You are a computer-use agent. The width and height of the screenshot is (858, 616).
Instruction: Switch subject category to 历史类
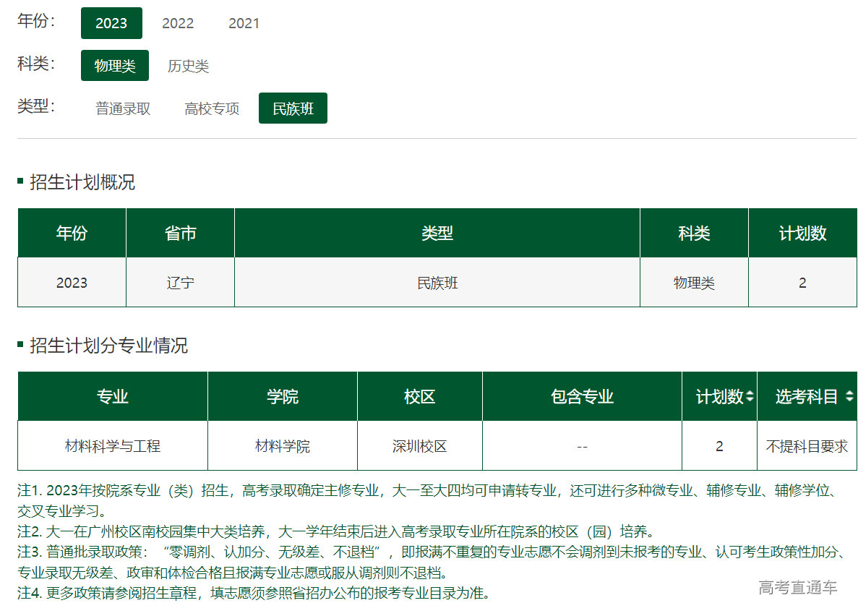189,65
